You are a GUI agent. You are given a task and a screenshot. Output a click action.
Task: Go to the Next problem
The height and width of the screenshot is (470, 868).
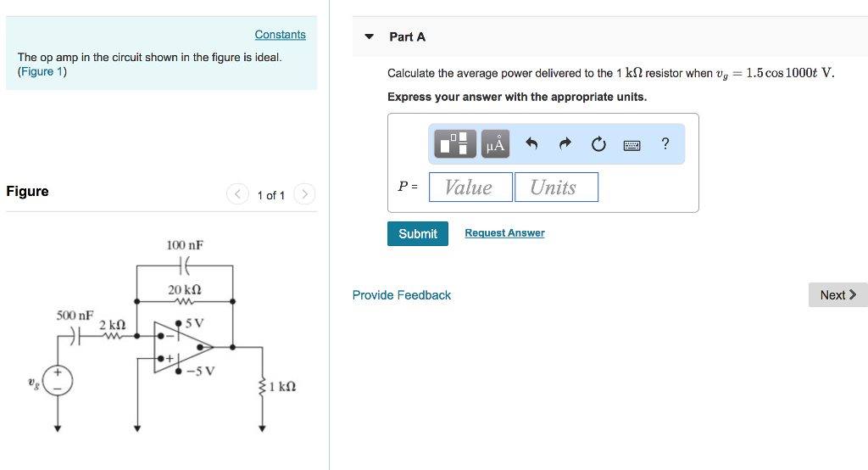click(838, 295)
